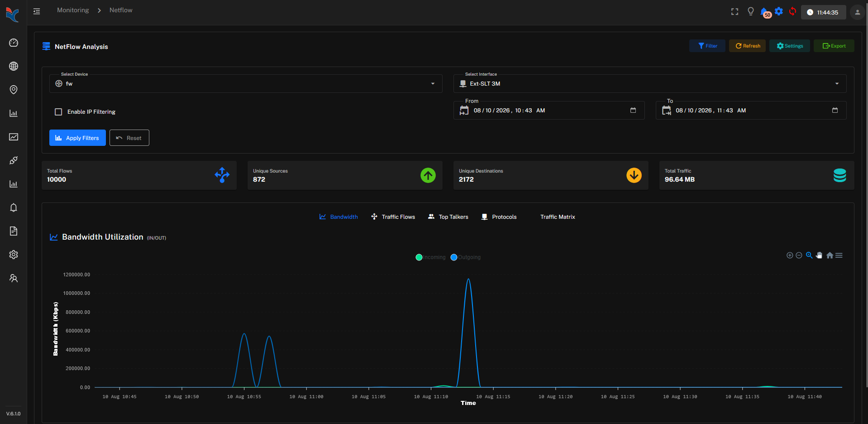Open the user profile avatar menu
The height and width of the screenshot is (424, 868).
point(857,12)
